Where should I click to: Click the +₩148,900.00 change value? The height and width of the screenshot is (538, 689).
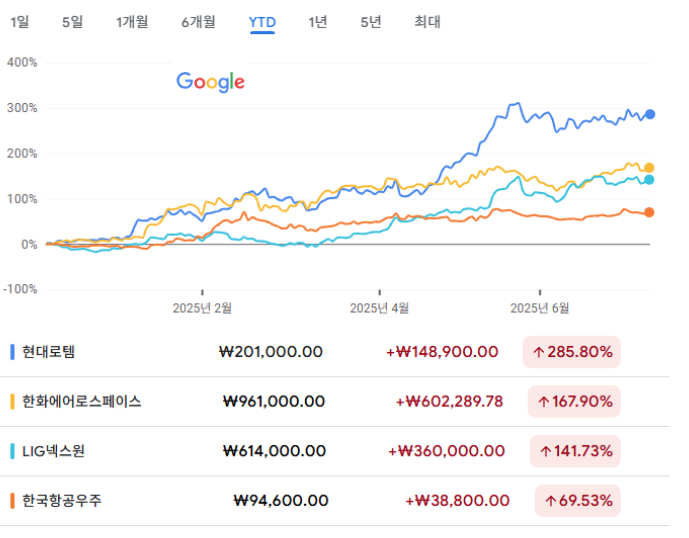[x=442, y=352]
